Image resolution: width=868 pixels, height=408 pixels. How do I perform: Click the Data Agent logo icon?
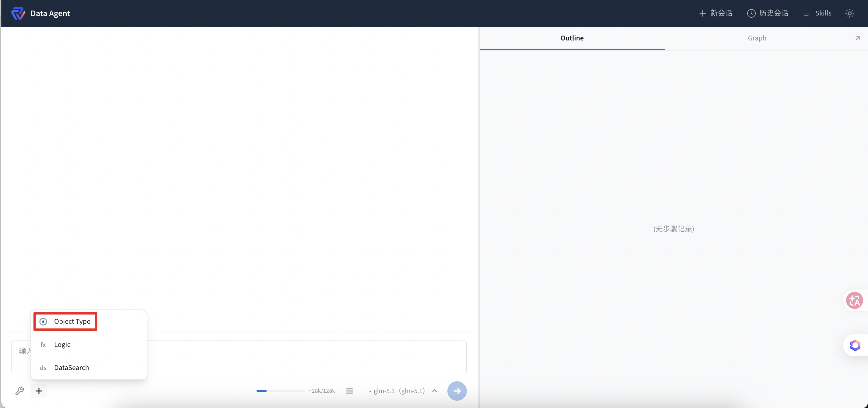(18, 13)
